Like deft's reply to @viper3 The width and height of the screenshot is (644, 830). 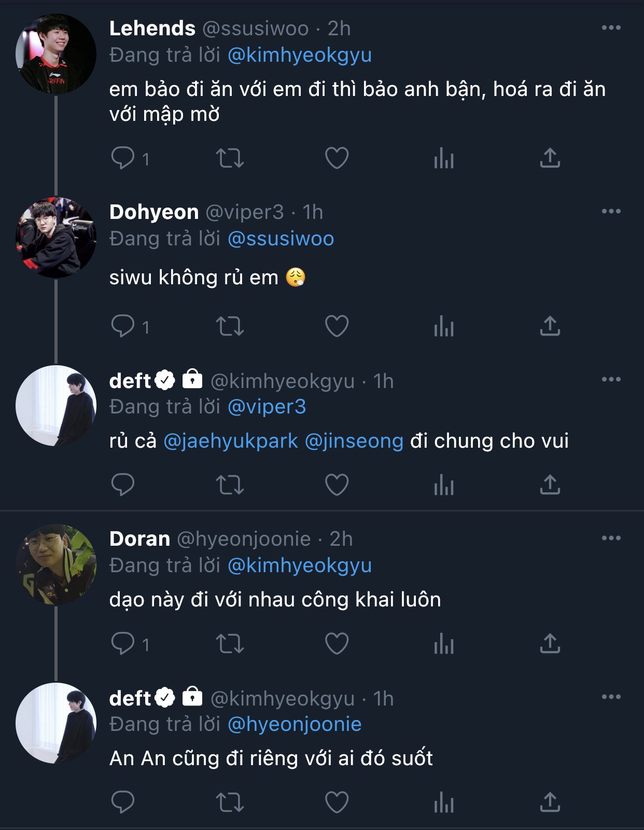[x=337, y=485]
